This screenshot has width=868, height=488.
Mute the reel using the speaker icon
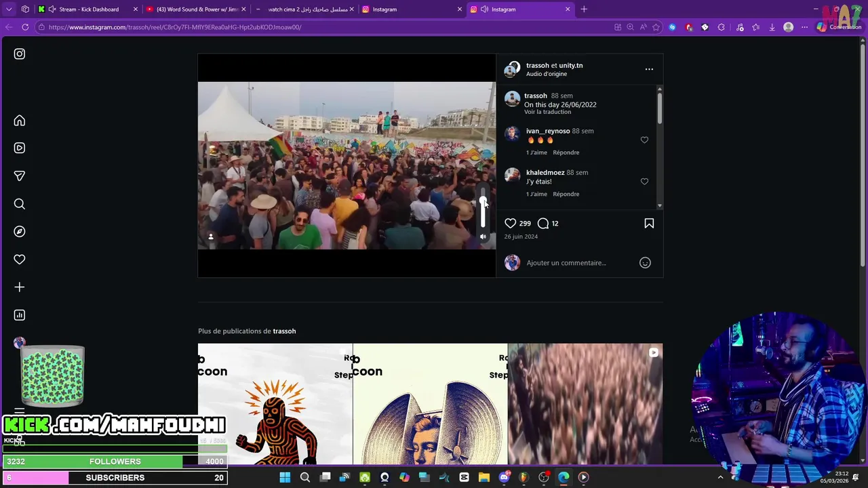[483, 237]
